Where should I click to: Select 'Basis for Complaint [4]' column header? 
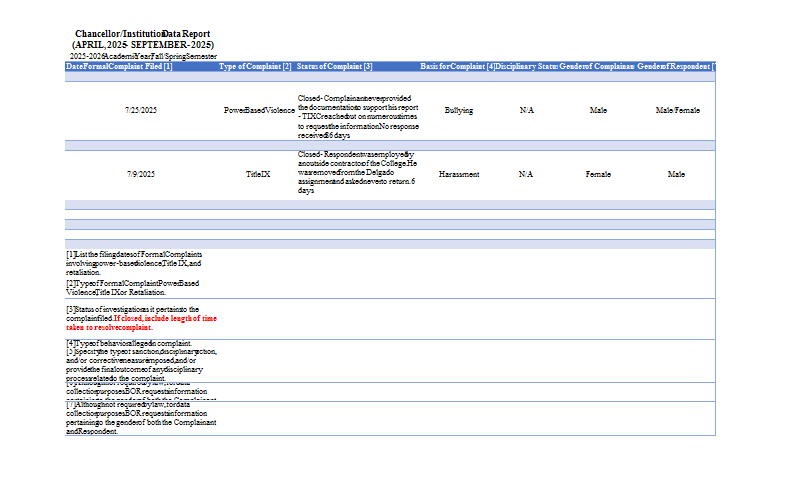point(457,66)
